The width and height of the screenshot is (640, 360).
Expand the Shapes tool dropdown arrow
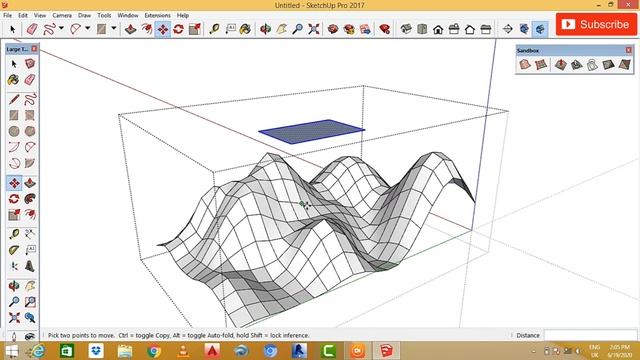(x=114, y=29)
